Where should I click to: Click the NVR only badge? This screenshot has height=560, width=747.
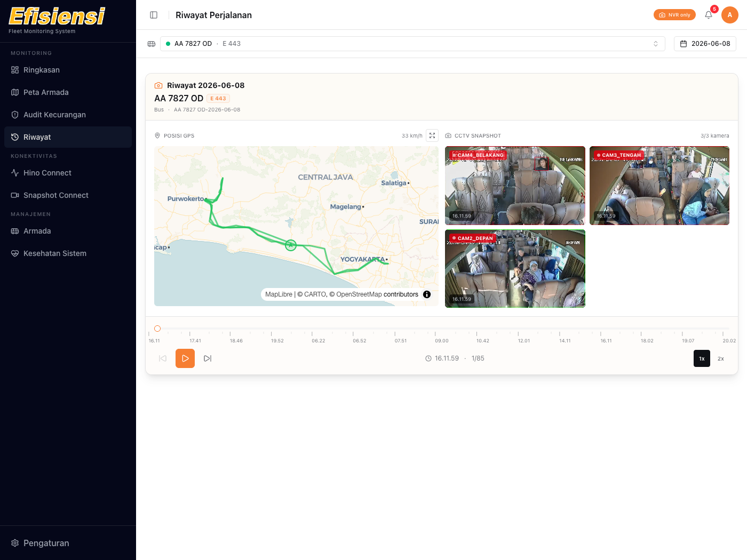click(674, 15)
